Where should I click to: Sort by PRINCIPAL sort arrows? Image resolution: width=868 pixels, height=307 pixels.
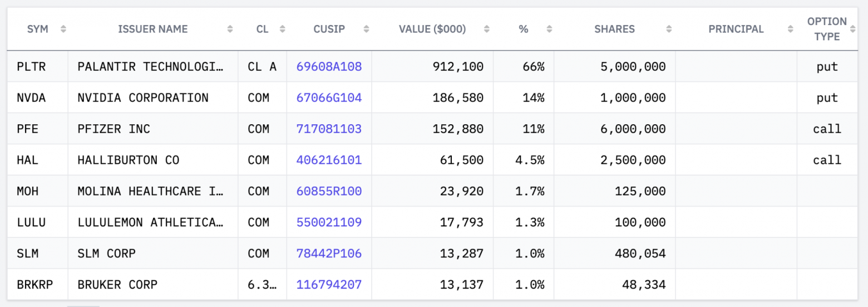point(790,29)
